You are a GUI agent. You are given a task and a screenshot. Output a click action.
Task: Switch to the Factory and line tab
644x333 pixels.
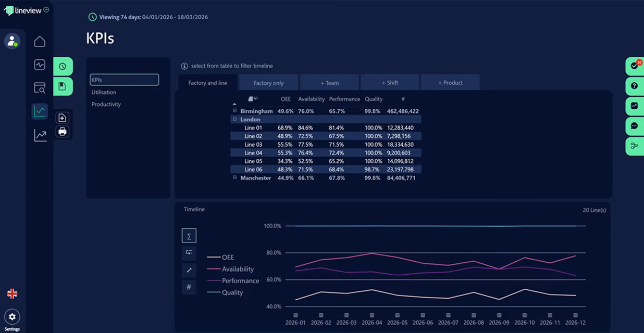click(208, 83)
